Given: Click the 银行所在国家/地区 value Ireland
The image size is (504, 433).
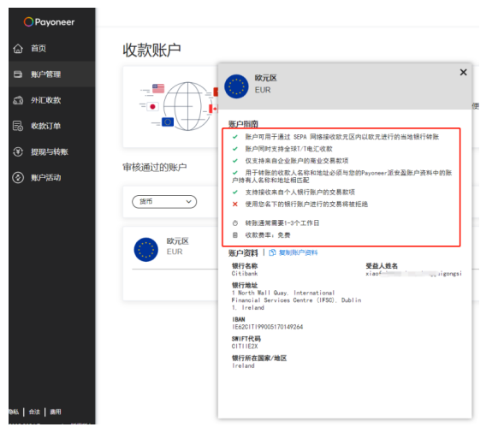Looking at the screenshot, I should (x=243, y=365).
